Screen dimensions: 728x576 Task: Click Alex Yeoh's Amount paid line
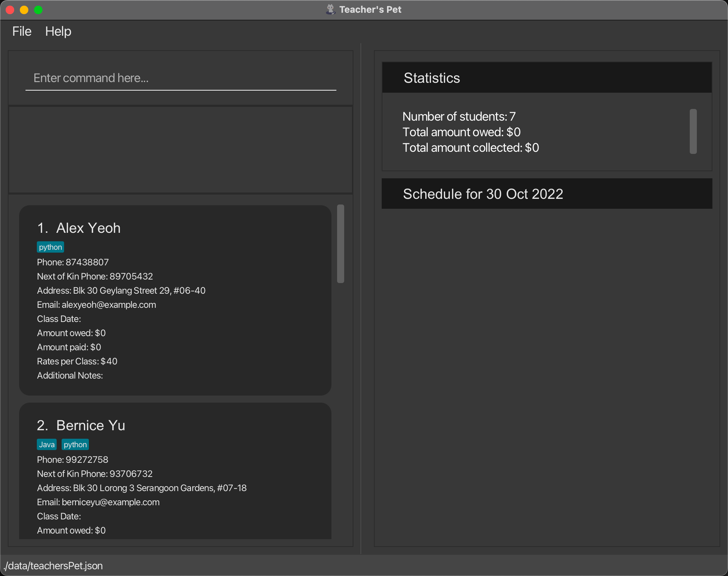tap(69, 347)
